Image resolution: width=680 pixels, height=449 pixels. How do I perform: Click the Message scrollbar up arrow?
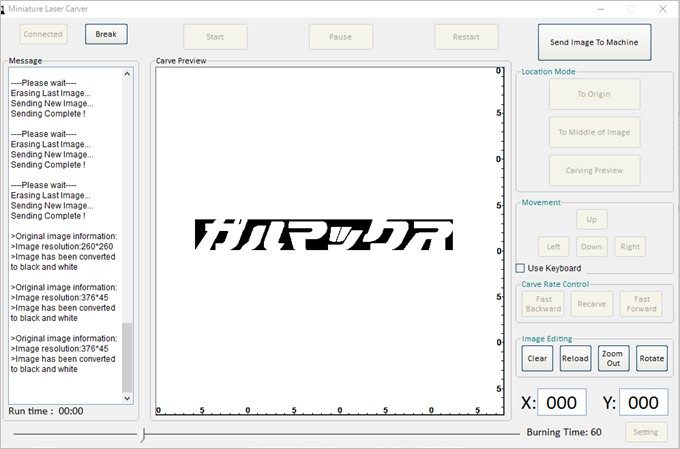click(x=128, y=74)
